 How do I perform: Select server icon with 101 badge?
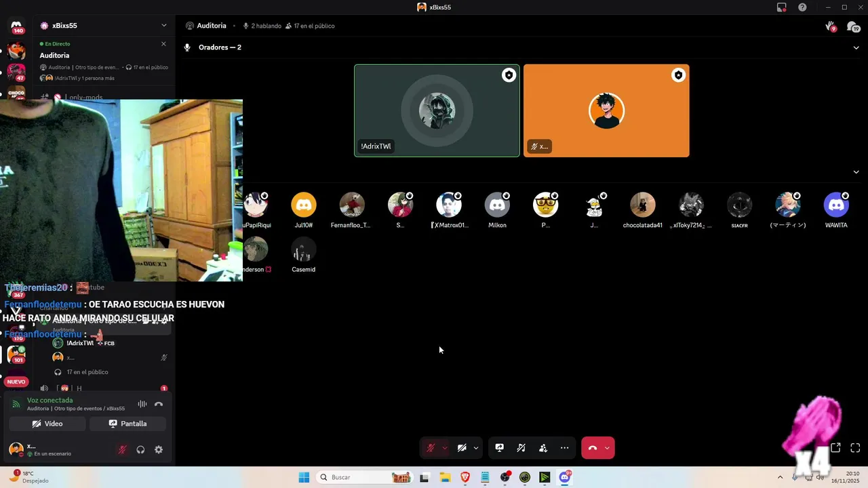tap(16, 354)
